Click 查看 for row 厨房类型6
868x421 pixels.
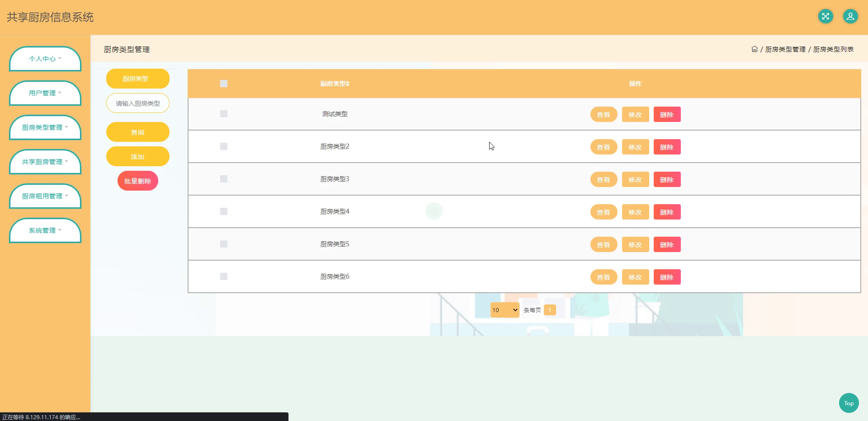pos(604,277)
